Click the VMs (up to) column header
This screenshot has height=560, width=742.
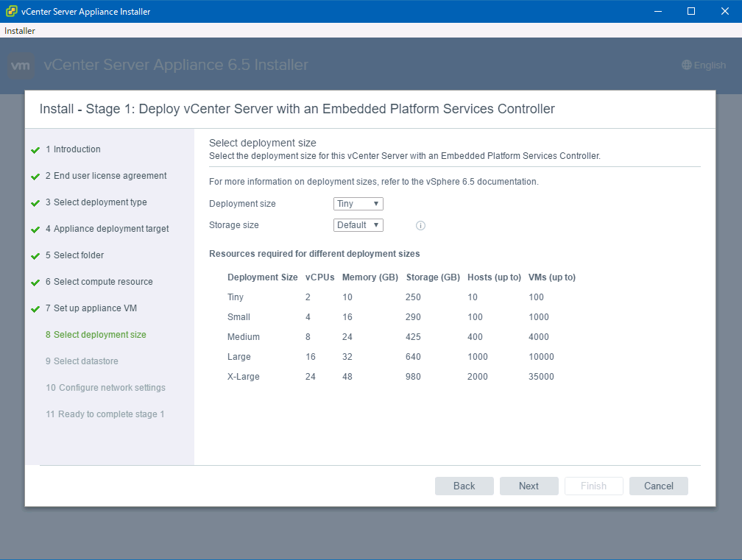click(552, 277)
